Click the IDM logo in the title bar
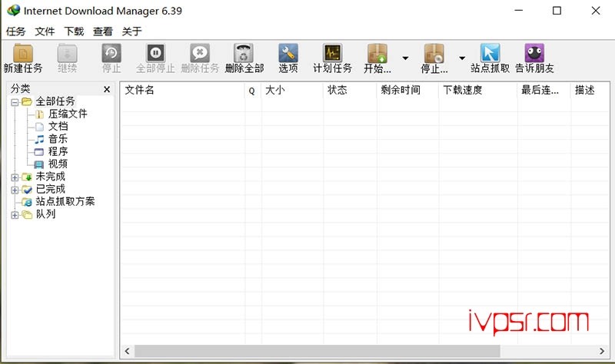The width and height of the screenshot is (615, 364). click(x=13, y=11)
